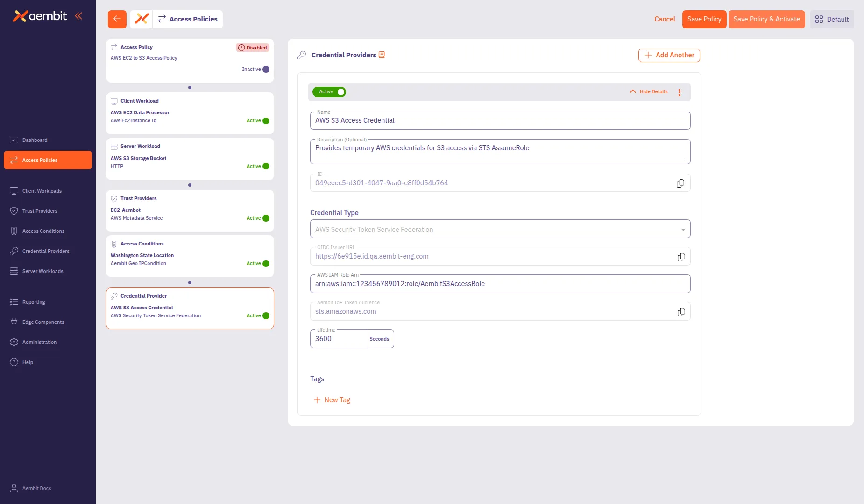Image resolution: width=864 pixels, height=504 pixels.
Task: Edit the Lifetime value field
Action: [337, 339]
